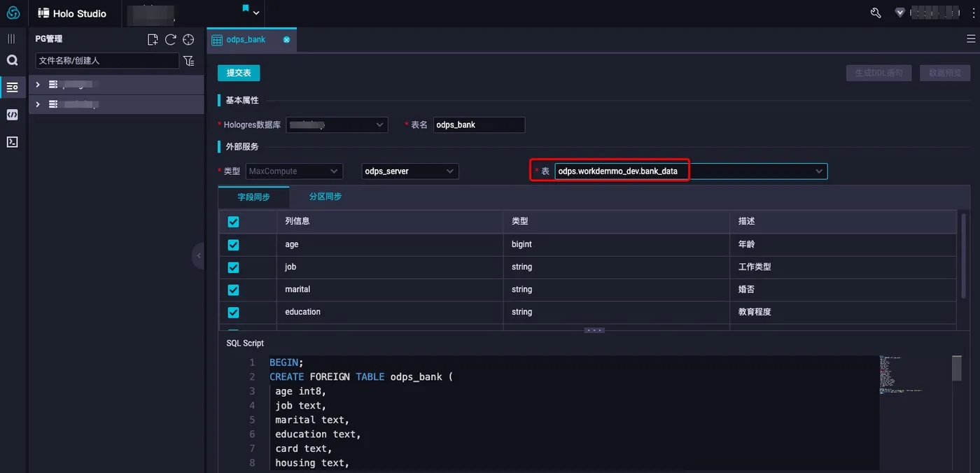Click the 文件名称/创建人 search field
The width and height of the screenshot is (980, 473).
click(x=107, y=61)
